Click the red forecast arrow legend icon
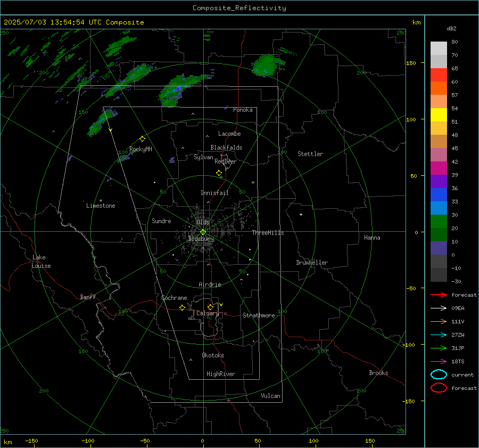479x448 pixels. pos(439,295)
